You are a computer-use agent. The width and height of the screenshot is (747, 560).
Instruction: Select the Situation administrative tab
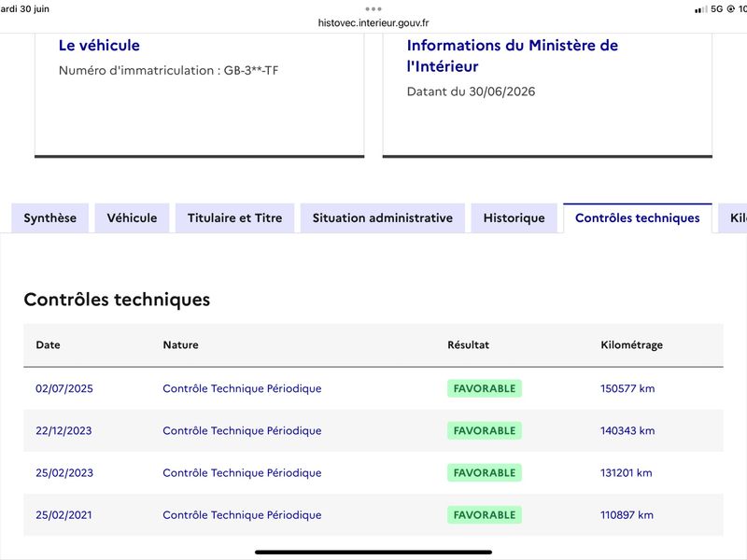click(383, 218)
